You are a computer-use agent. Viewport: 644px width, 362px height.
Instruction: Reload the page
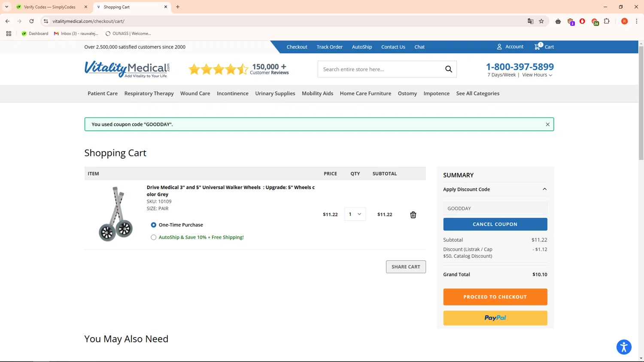point(31,21)
